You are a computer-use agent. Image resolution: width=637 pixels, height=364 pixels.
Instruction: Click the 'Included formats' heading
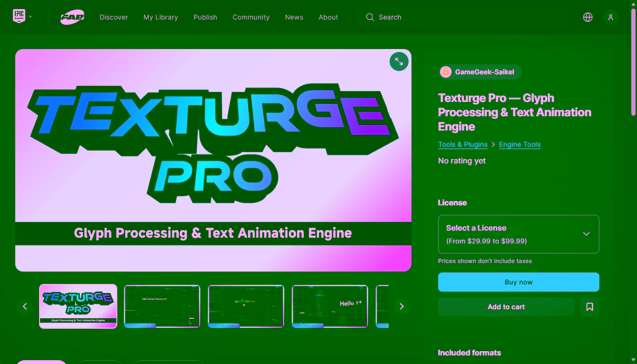click(470, 353)
